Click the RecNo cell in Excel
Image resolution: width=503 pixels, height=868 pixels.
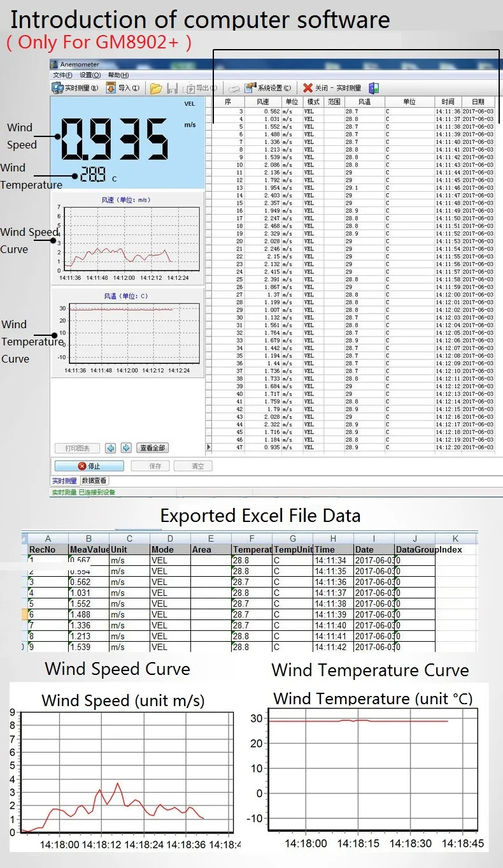point(48,549)
